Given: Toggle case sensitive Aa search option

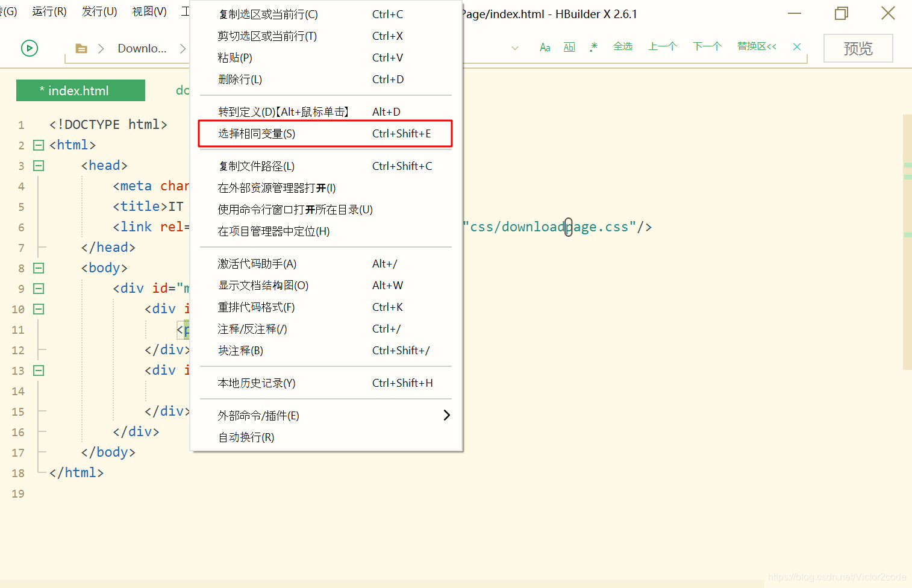Looking at the screenshot, I should pos(545,47).
